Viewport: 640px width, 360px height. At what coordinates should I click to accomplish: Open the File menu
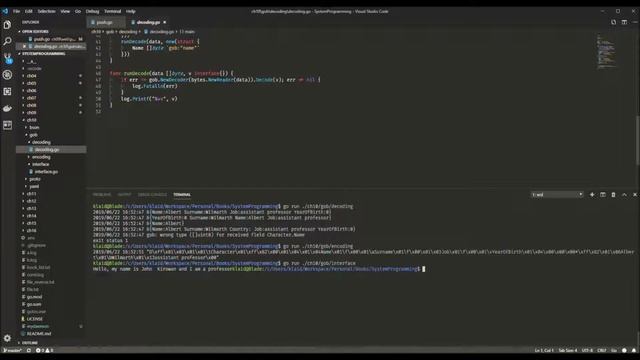16,11
